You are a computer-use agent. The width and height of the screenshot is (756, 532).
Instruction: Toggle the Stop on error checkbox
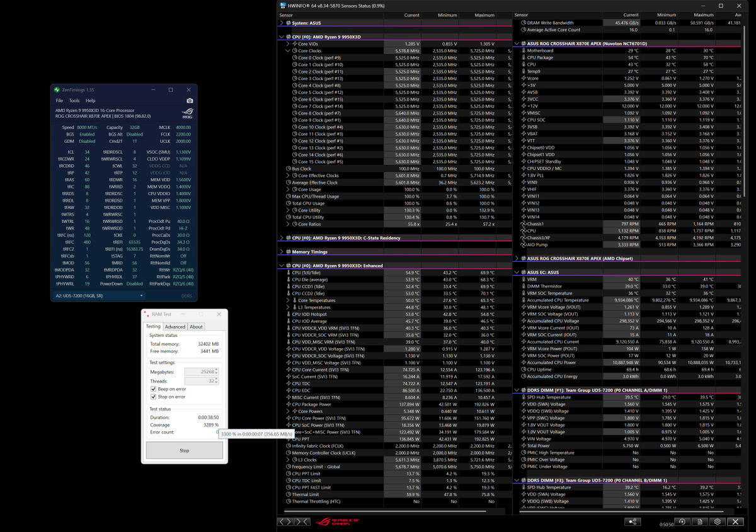click(x=153, y=397)
